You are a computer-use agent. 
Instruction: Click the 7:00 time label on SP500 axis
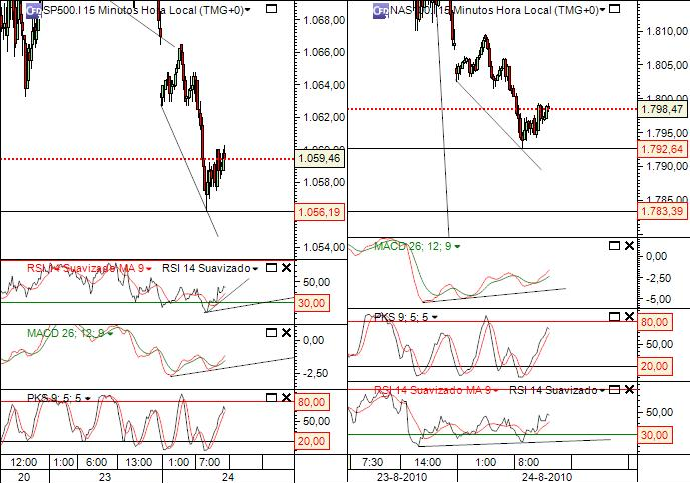point(209,463)
